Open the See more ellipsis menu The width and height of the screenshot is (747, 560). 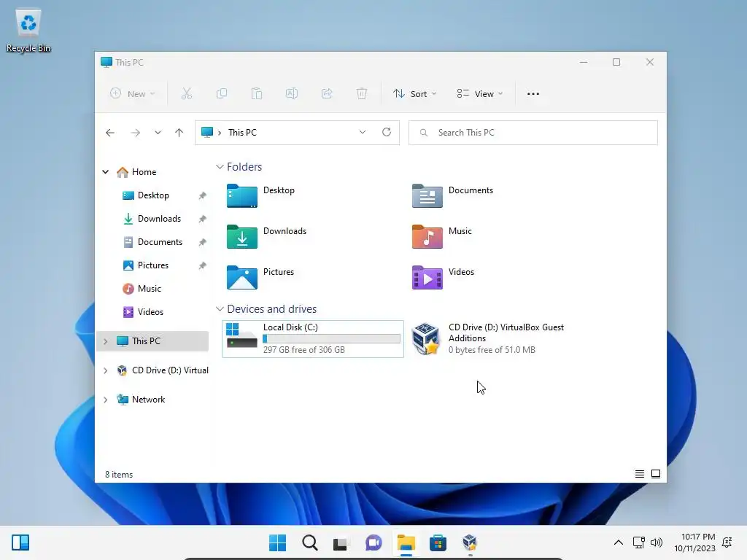coord(533,94)
